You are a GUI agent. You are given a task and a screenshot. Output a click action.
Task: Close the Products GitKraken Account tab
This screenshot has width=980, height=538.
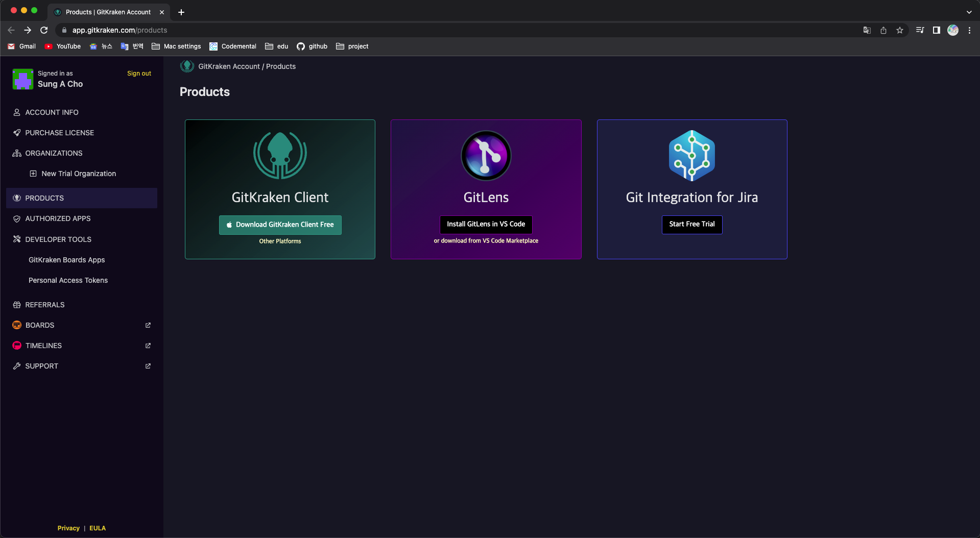162,12
